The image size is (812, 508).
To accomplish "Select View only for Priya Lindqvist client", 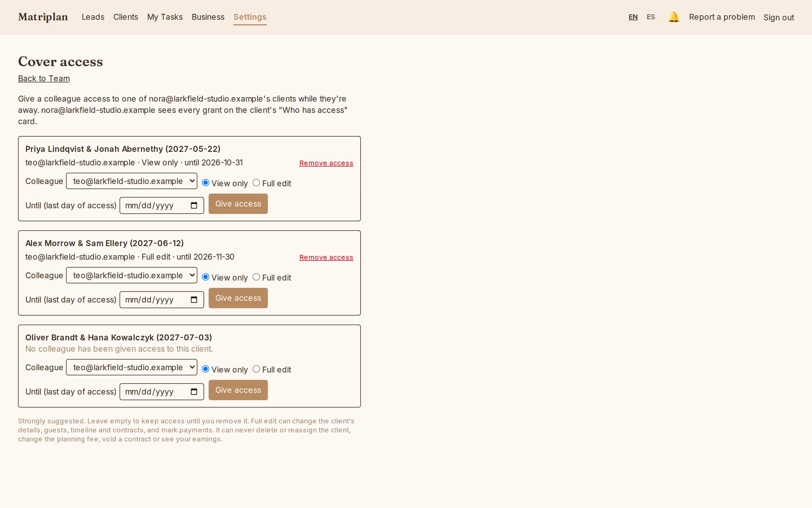I will click(205, 183).
